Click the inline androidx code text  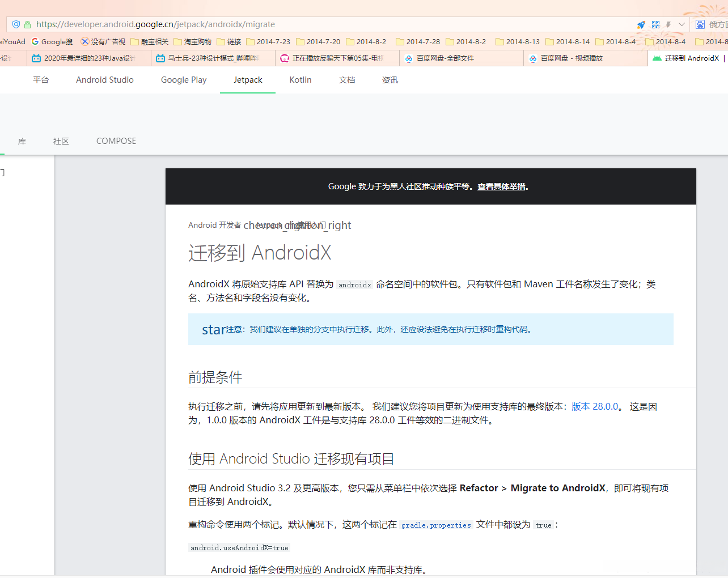355,285
